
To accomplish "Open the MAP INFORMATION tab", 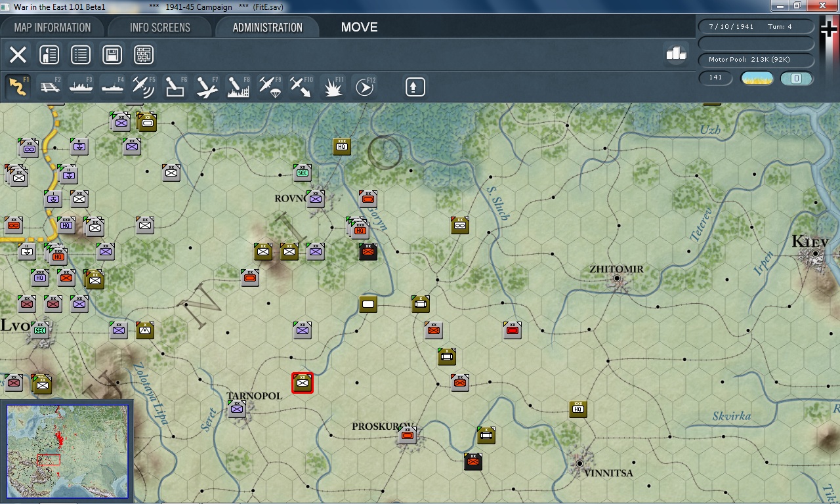I will pyautogui.click(x=52, y=28).
